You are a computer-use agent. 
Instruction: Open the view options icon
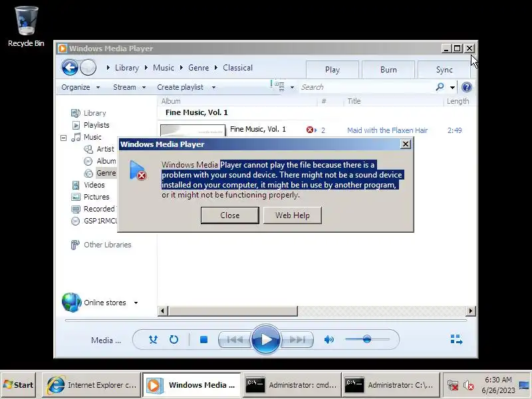tap(279, 86)
